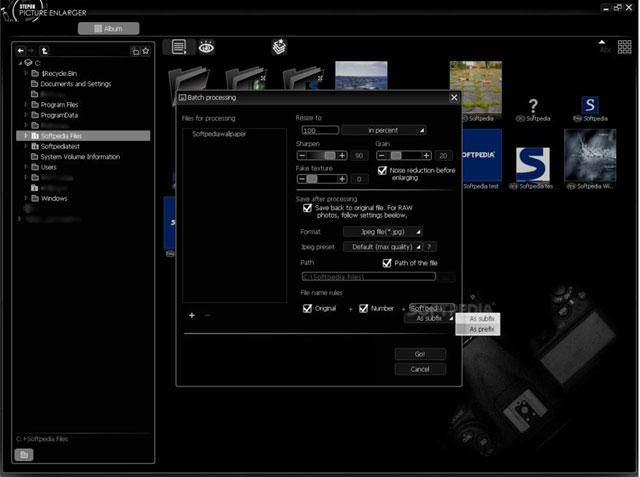Choose 'As prefix' from the popup menu
The height and width of the screenshot is (477, 640).
pos(481,328)
